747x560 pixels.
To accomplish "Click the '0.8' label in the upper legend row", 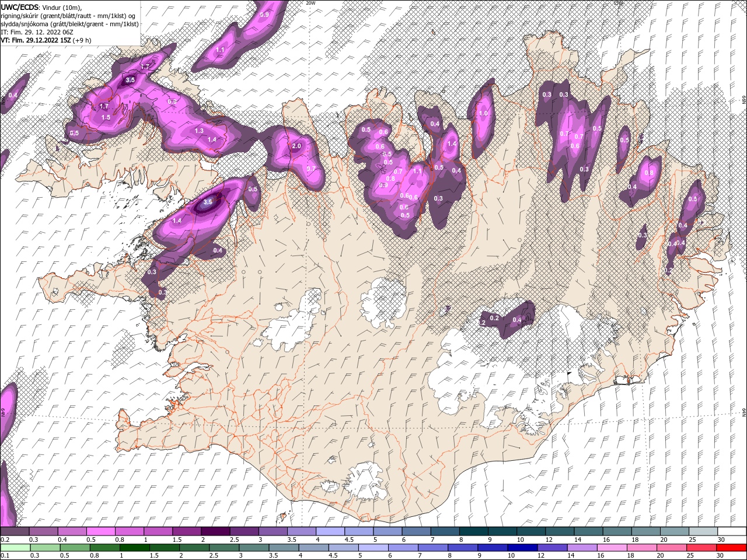I will 119,540.
